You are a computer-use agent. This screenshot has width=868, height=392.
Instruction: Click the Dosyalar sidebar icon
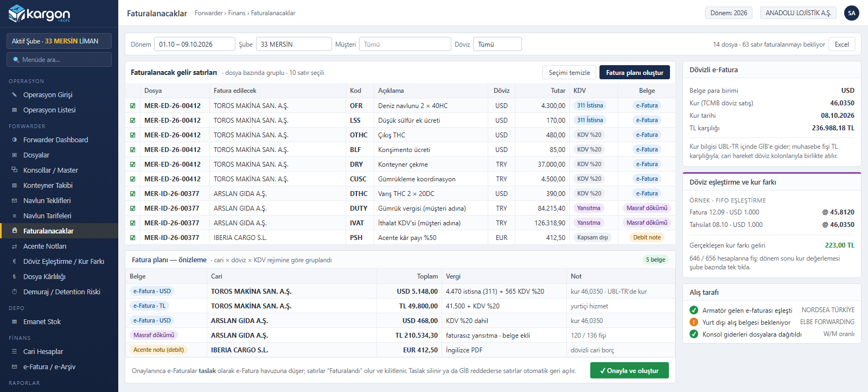tap(15, 155)
